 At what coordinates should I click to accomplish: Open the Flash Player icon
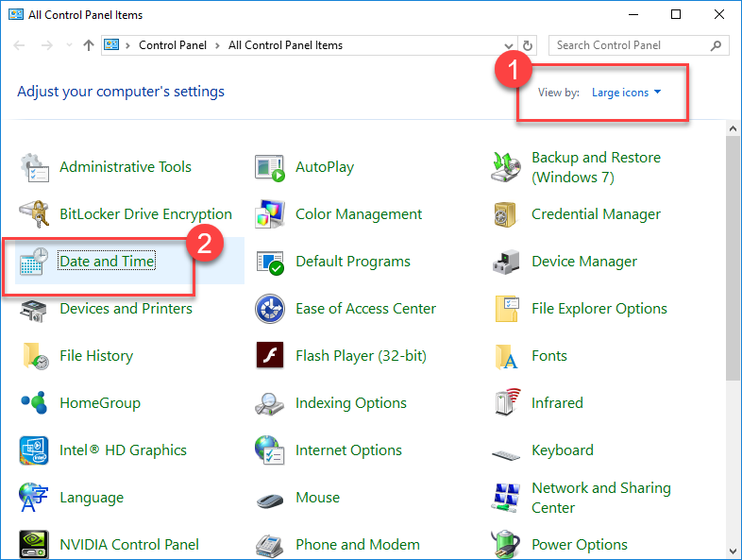270,356
